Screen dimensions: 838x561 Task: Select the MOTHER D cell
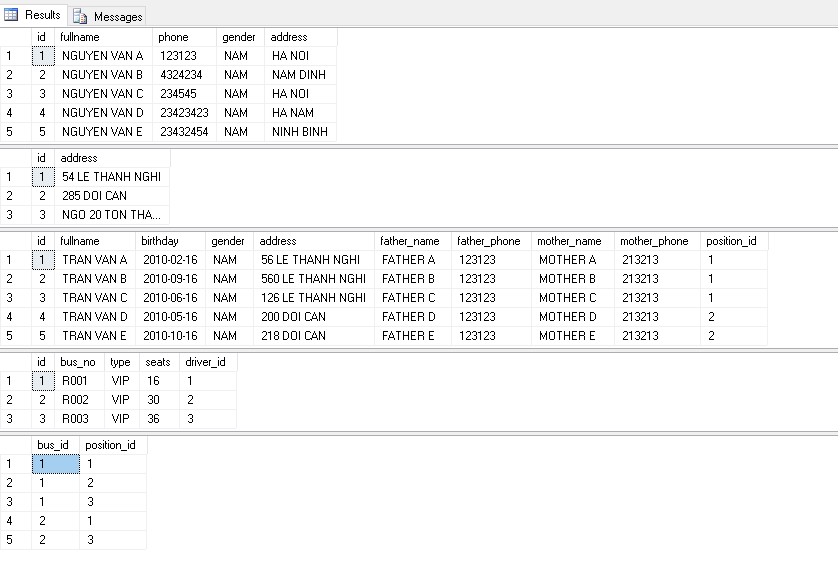(x=567, y=317)
